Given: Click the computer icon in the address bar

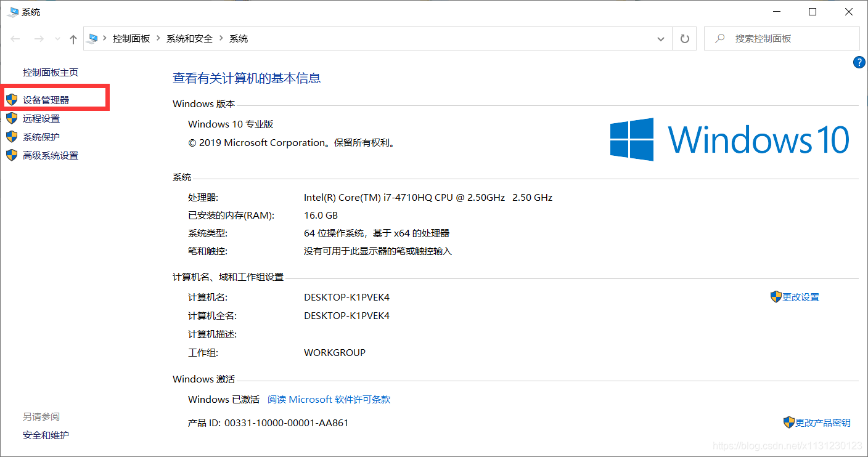Looking at the screenshot, I should [93, 38].
